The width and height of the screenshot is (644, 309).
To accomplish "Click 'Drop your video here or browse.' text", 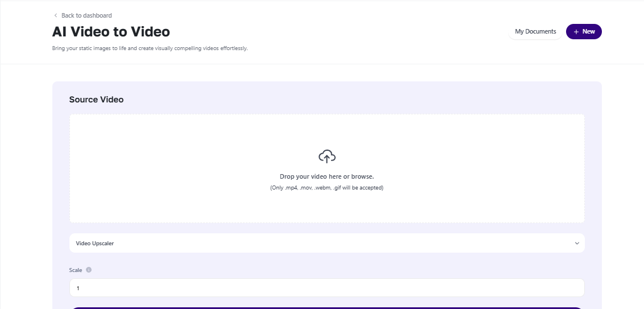I will tap(327, 176).
